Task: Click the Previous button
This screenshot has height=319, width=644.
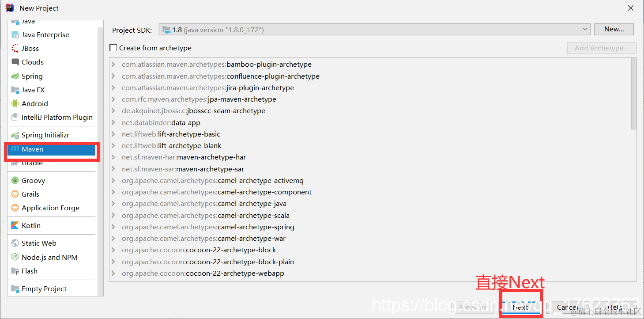Action: (x=473, y=307)
